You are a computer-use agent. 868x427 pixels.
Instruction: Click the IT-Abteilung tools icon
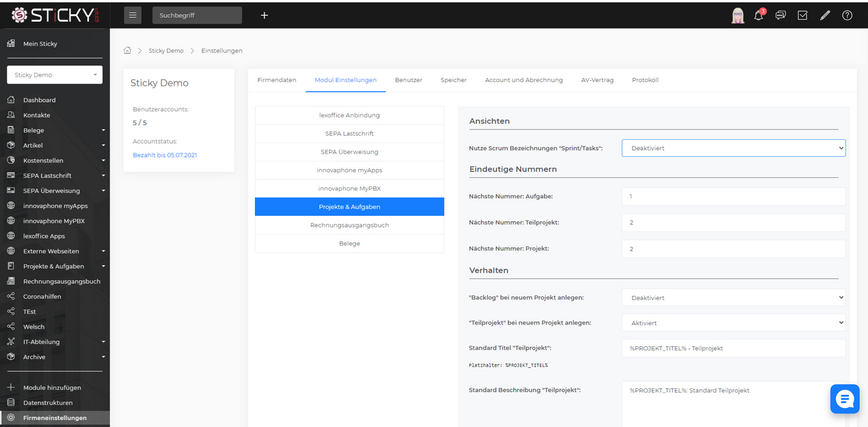(x=11, y=341)
